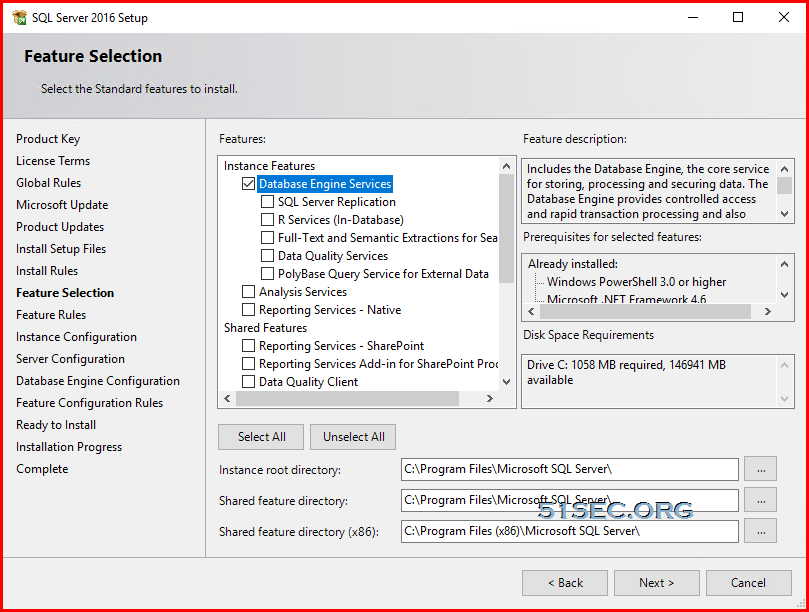This screenshot has width=809, height=612.
Task: Enable Data Quality Client checkbox
Action: tap(248, 382)
